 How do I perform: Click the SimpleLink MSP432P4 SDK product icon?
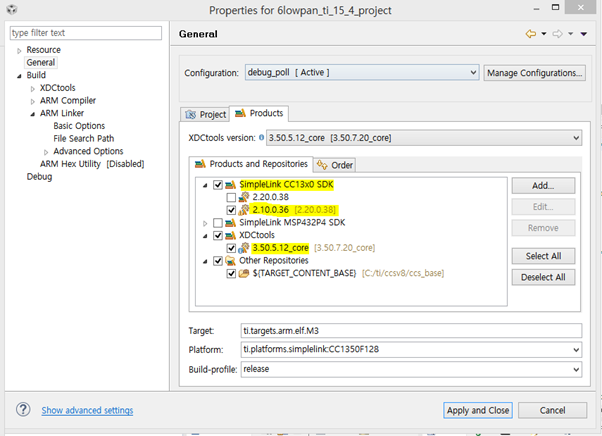231,222
